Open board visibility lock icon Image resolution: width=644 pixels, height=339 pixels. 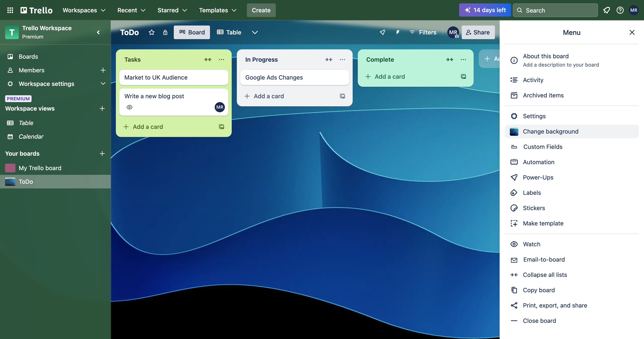[165, 32]
